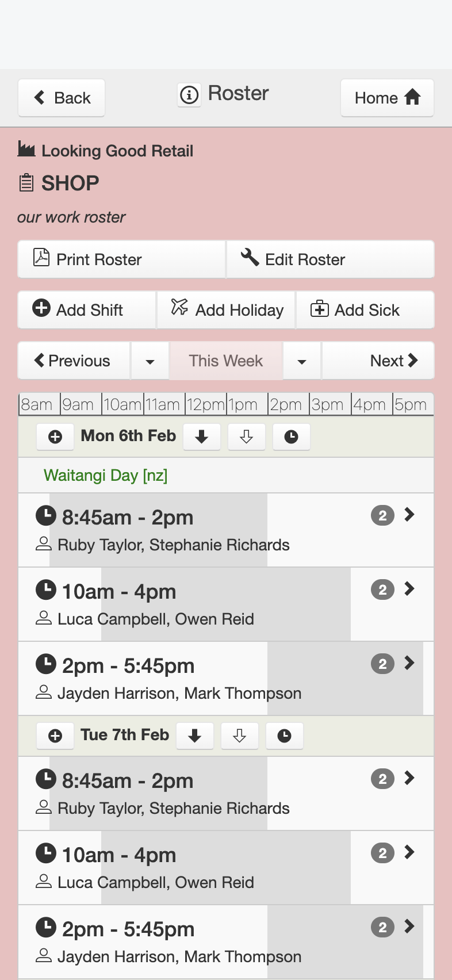452x980 pixels.
Task: Expand Monday 10am - 4pm shift chevron
Action: click(409, 589)
